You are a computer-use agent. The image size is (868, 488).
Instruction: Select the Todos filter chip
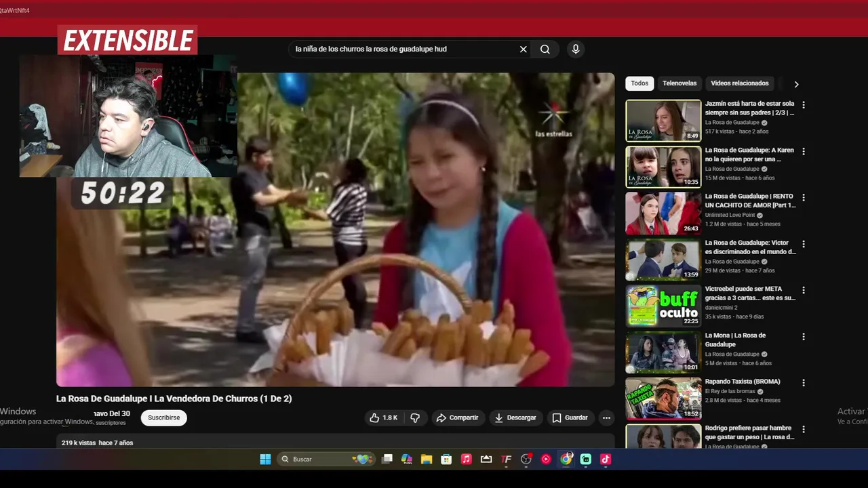click(639, 83)
